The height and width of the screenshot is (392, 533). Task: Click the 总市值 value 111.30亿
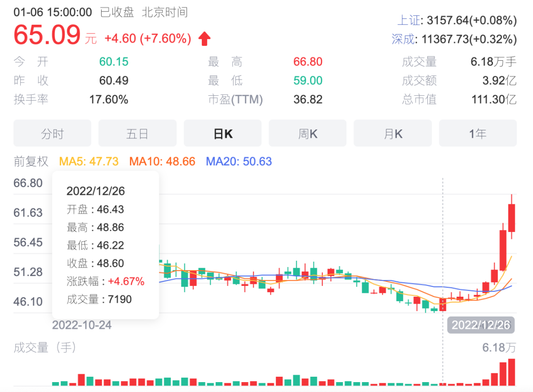point(494,99)
